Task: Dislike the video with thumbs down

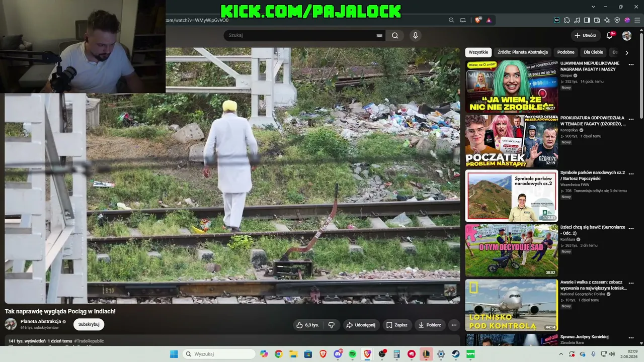Action: 331,325
